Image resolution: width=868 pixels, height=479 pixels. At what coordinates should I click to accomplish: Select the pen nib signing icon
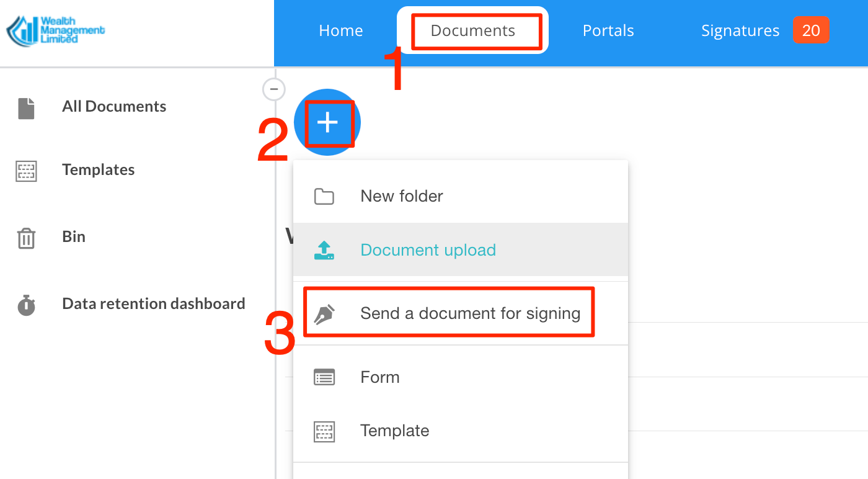tap(325, 312)
